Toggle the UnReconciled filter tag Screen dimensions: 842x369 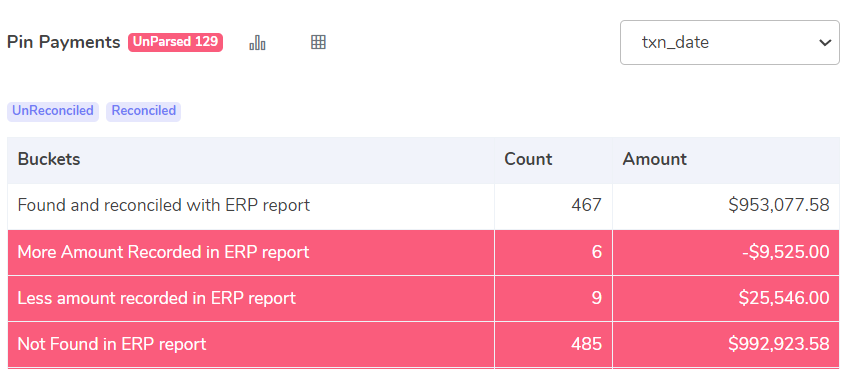coord(53,111)
